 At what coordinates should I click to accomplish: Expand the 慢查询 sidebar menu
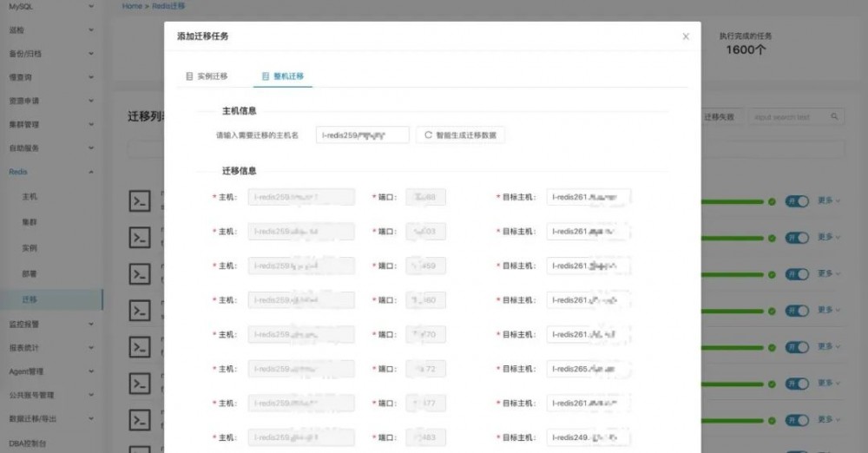tap(51, 77)
